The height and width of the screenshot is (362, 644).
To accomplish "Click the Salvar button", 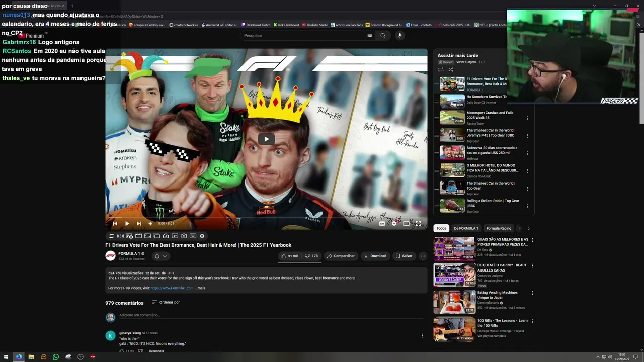I will click(404, 256).
